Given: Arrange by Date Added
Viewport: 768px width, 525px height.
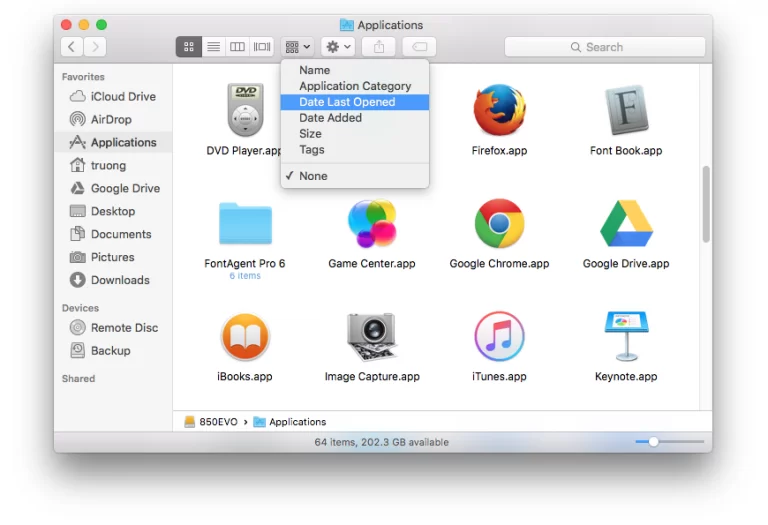Looking at the screenshot, I should (x=355, y=118).
